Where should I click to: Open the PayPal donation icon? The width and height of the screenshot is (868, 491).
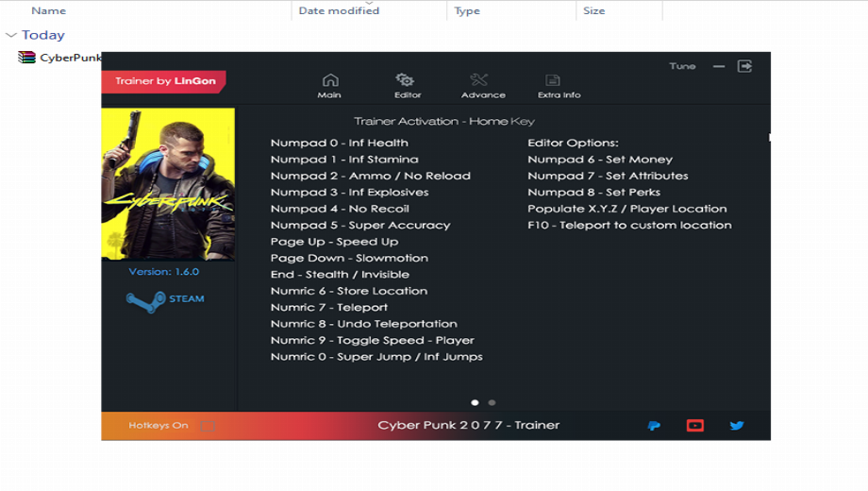coord(654,426)
